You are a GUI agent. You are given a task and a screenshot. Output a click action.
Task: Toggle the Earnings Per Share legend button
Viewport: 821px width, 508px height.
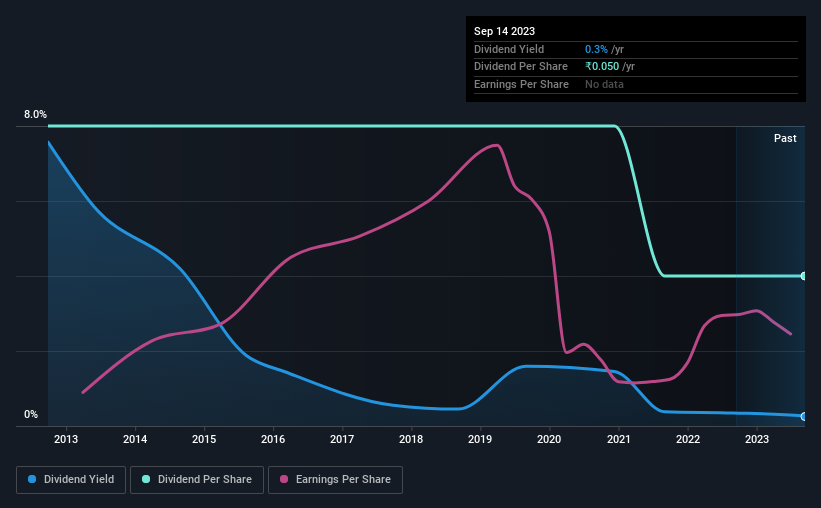tap(335, 480)
